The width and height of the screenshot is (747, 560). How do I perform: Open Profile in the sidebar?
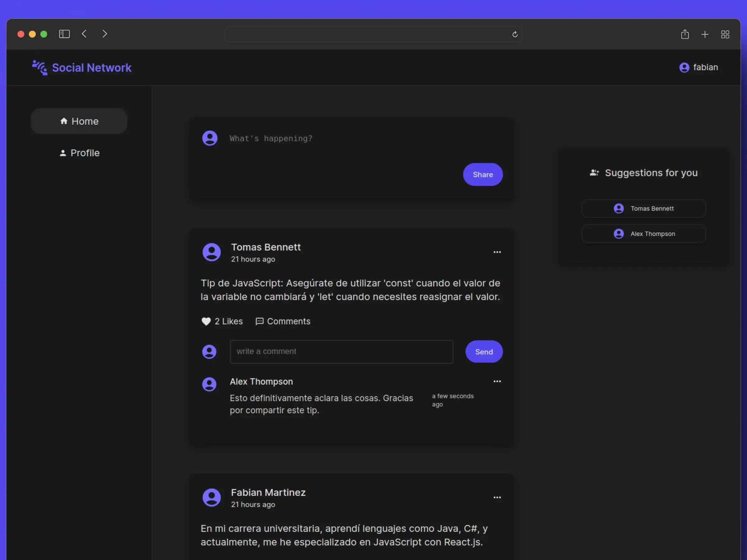tap(79, 153)
